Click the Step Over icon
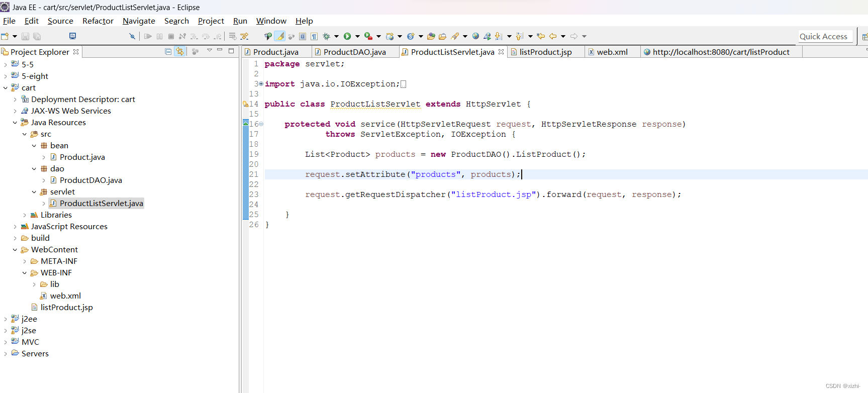The width and height of the screenshot is (868, 393). click(x=206, y=36)
